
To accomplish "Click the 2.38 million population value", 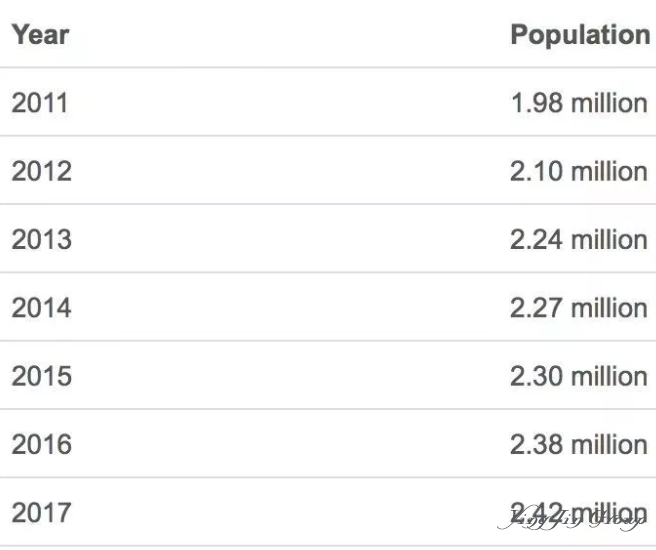I will point(579,444).
